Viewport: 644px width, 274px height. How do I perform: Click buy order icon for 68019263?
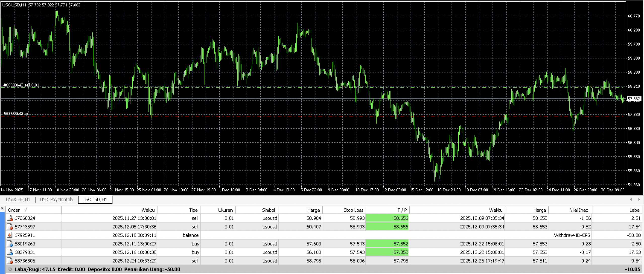point(10,244)
